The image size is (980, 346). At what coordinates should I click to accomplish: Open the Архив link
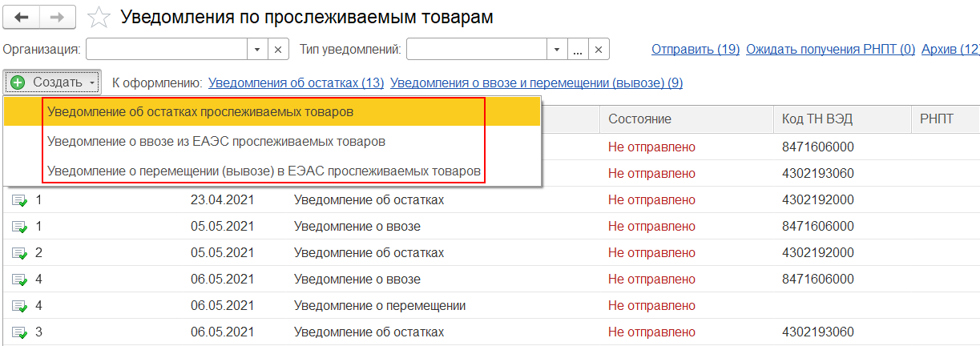[x=950, y=50]
